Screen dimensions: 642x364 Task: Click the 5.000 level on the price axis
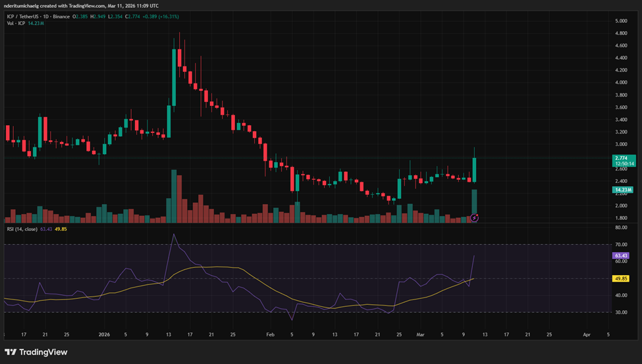tap(620, 21)
